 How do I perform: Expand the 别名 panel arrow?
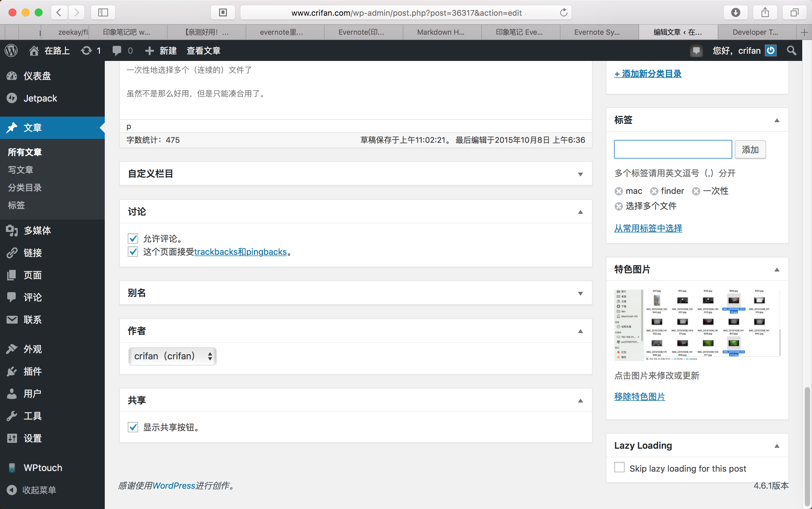click(580, 293)
